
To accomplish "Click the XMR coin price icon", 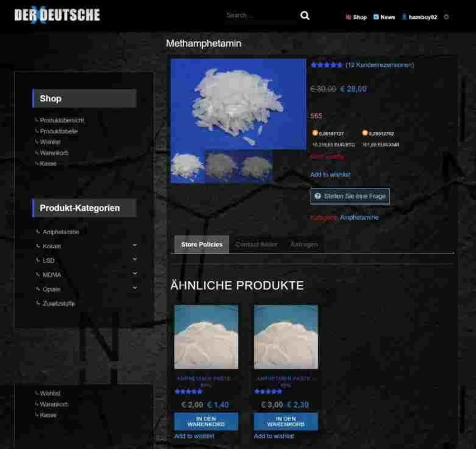I will [365, 133].
